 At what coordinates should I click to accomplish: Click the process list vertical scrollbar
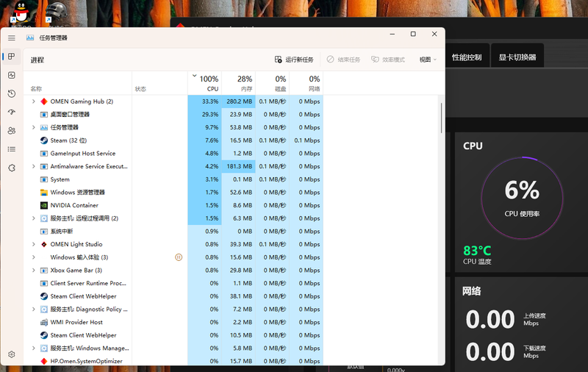pyautogui.click(x=441, y=118)
